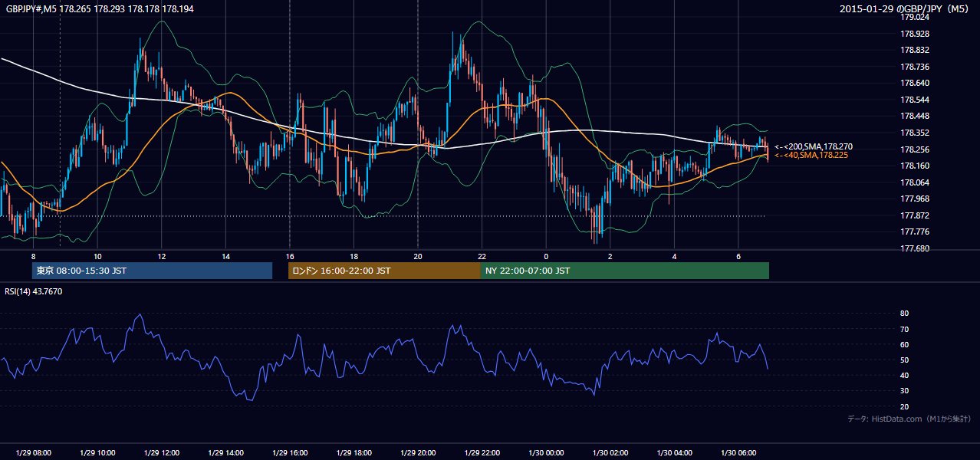980x460 pixels.
Task: Click the 178.160 price axis label
Action: (x=914, y=166)
